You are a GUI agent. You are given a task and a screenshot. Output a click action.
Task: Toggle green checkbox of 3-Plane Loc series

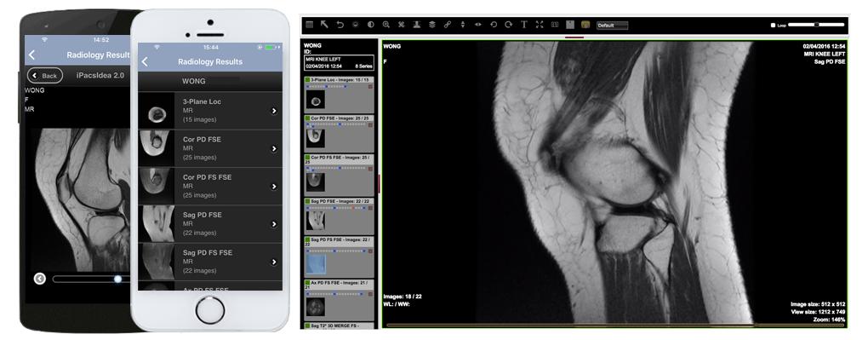307,80
